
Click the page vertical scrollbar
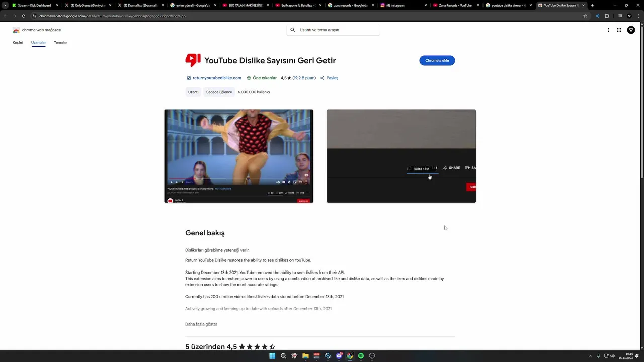pyautogui.click(x=641, y=101)
